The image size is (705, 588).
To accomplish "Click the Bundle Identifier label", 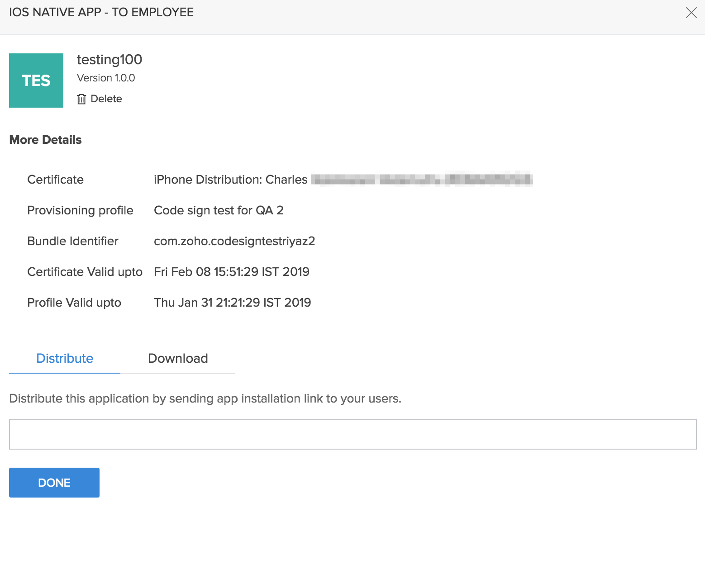I will pyautogui.click(x=73, y=242).
